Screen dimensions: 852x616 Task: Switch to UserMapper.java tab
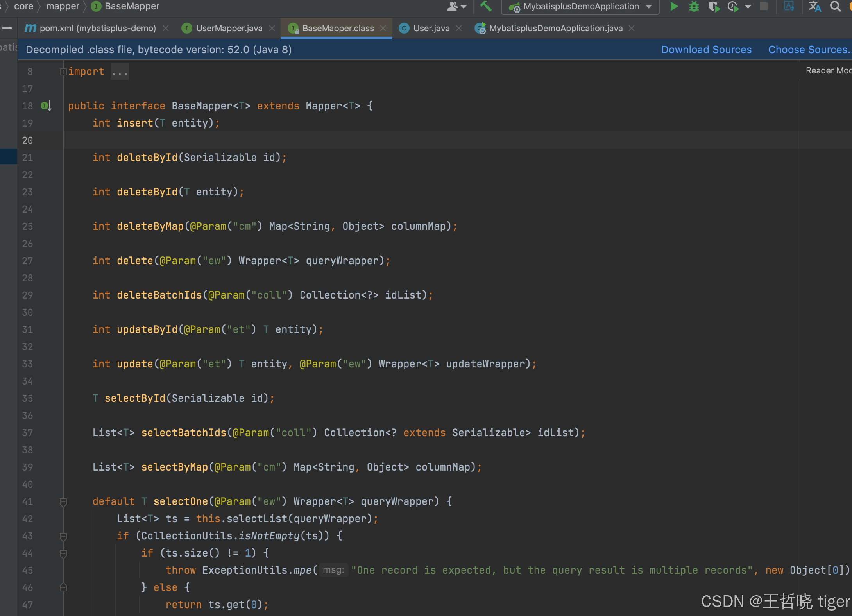click(229, 28)
